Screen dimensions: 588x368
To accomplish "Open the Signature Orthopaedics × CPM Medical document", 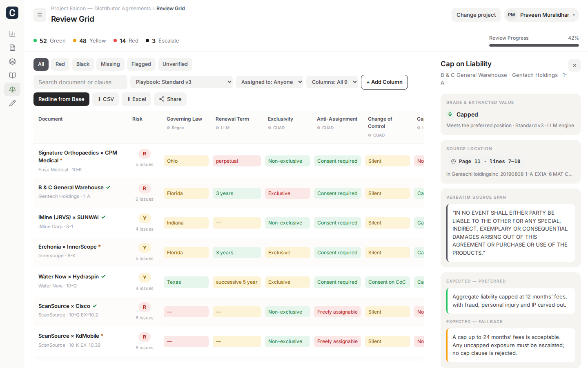I will 78,157.
